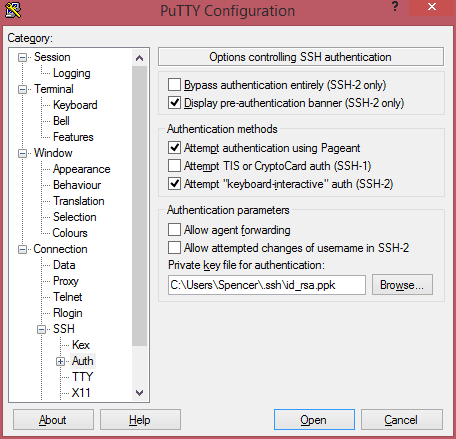Enable Bypass authentication entirely checkbox
The height and width of the screenshot is (439, 456).
(x=174, y=85)
